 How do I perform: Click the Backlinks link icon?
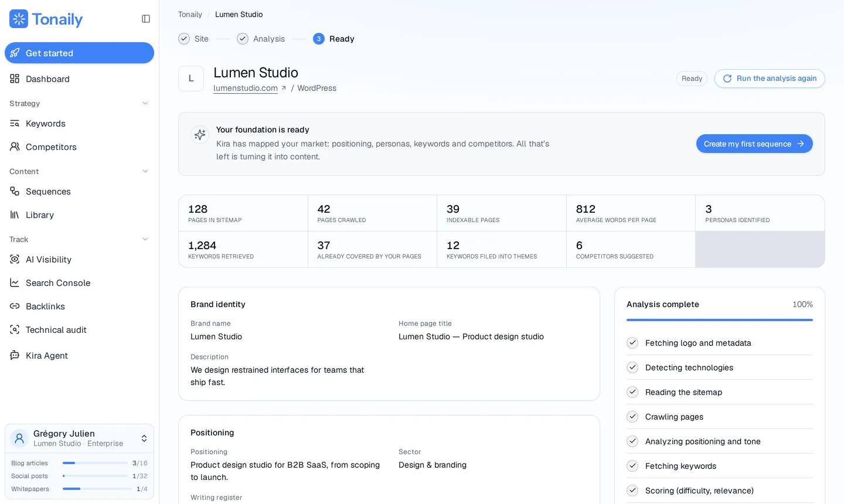[x=15, y=307]
